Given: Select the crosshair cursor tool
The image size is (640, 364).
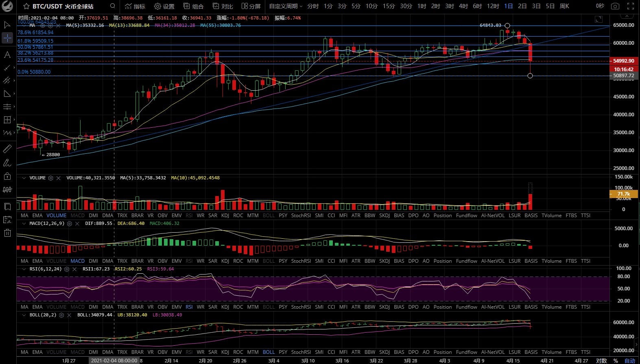Looking at the screenshot, I should (7, 38).
